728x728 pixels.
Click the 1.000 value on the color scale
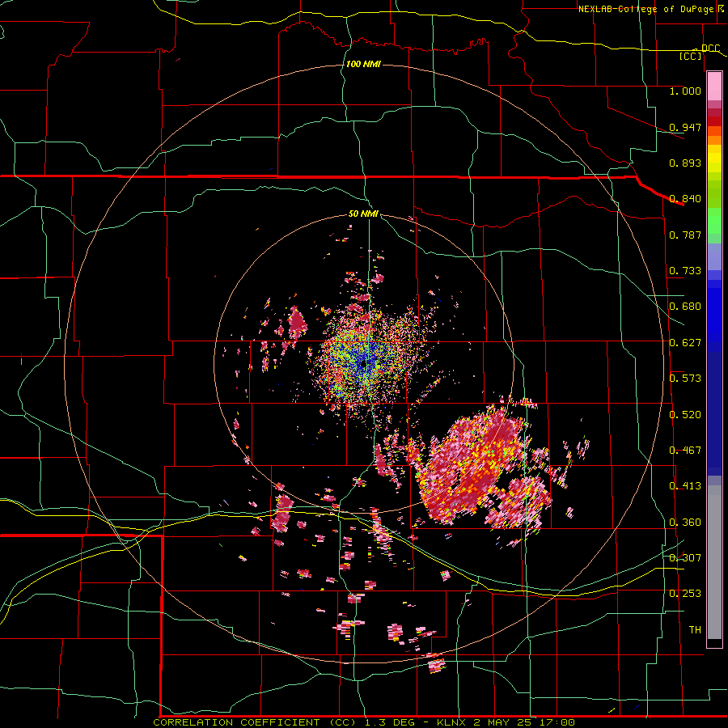pyautogui.click(x=685, y=91)
